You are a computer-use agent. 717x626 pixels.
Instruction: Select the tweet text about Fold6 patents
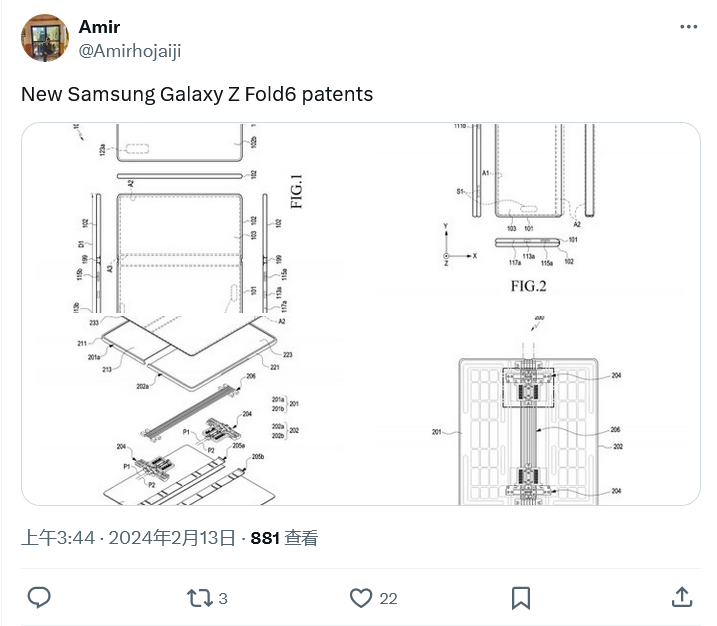click(197, 94)
